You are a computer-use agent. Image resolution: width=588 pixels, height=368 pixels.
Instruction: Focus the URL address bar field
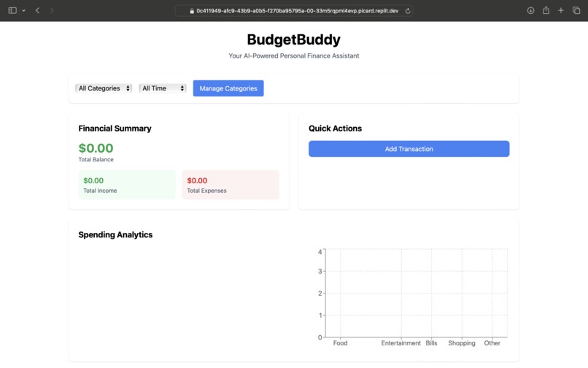click(x=294, y=11)
